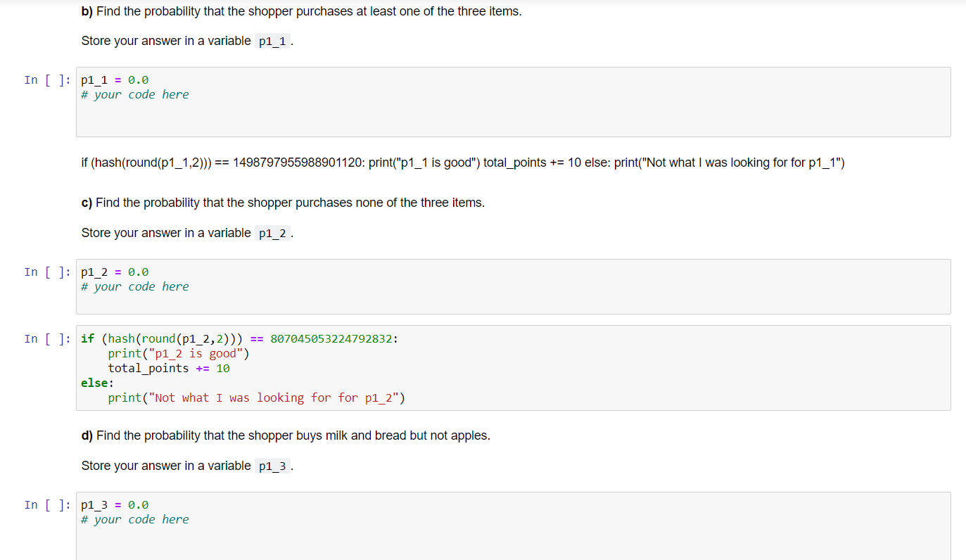This screenshot has height=560, width=966.
Task: Click the question d) markdown cell
Action: pos(286,435)
